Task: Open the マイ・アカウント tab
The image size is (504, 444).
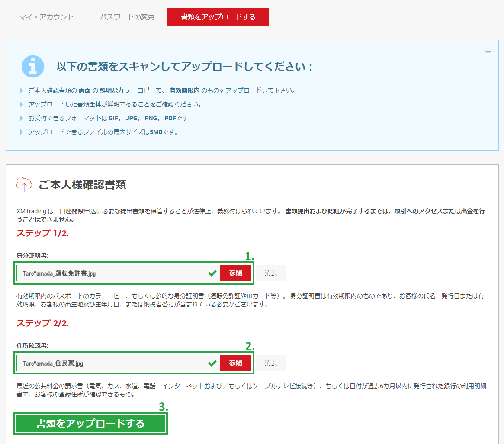Action: pos(46,17)
